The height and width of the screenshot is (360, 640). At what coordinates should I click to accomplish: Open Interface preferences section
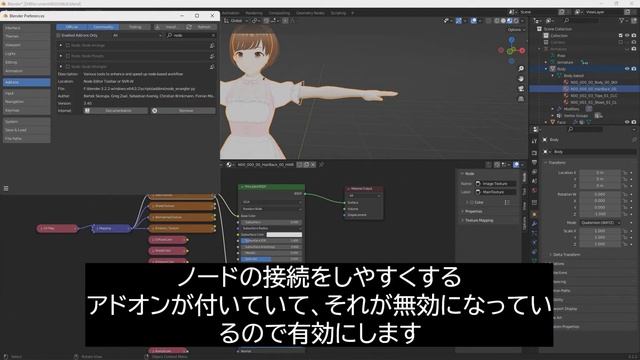point(27,28)
